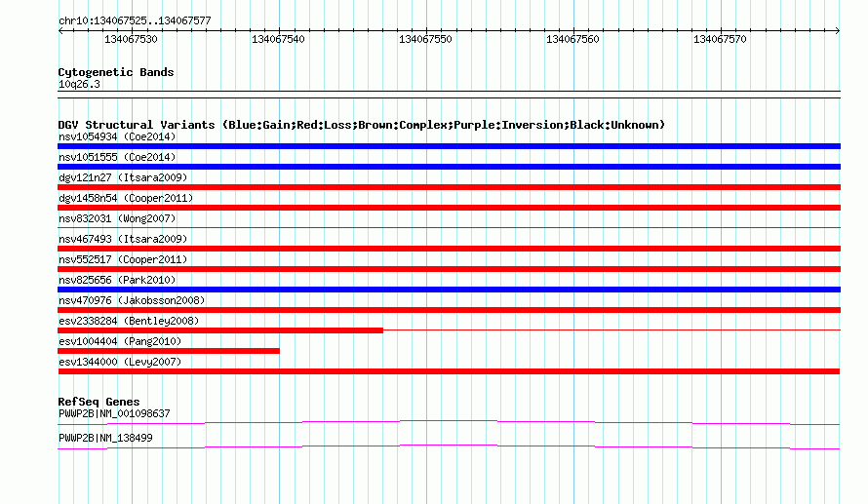The height and width of the screenshot is (504, 868).
Task: Click the PWWP2B|NM_138499 gene label
Action: tap(105, 438)
